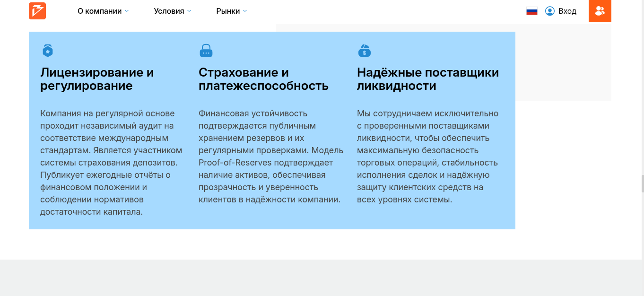
Task: Click the page vertical scrollbar thumb
Action: (643, 183)
